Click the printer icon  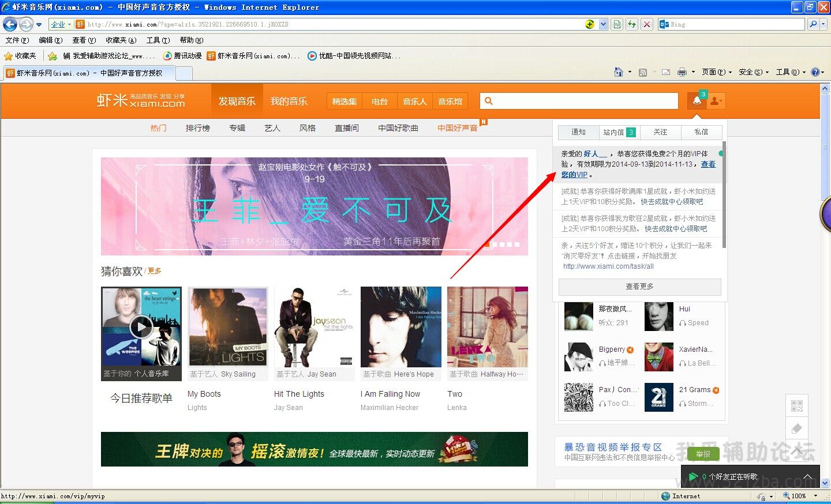pos(682,72)
